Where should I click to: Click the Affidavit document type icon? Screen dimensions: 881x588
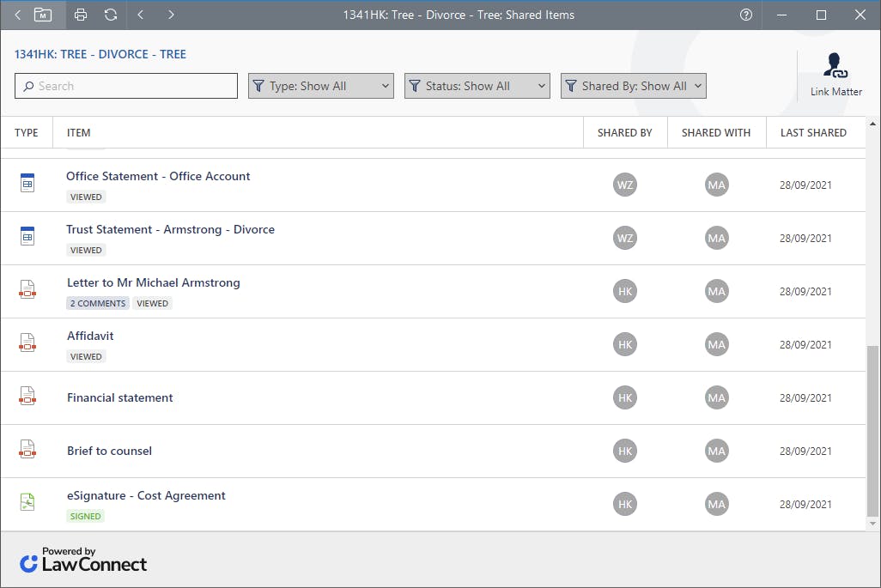click(27, 342)
